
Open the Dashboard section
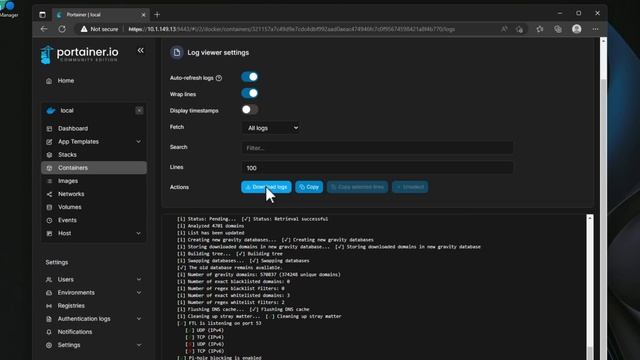pos(73,129)
